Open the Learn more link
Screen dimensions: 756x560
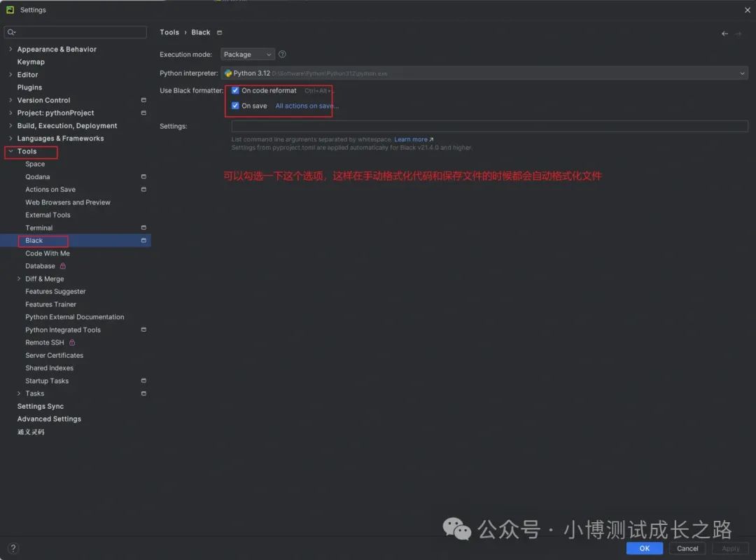[414, 139]
